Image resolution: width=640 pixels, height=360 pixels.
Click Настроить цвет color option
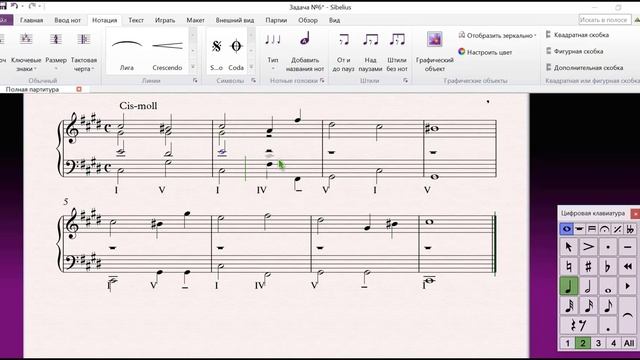[x=485, y=52]
